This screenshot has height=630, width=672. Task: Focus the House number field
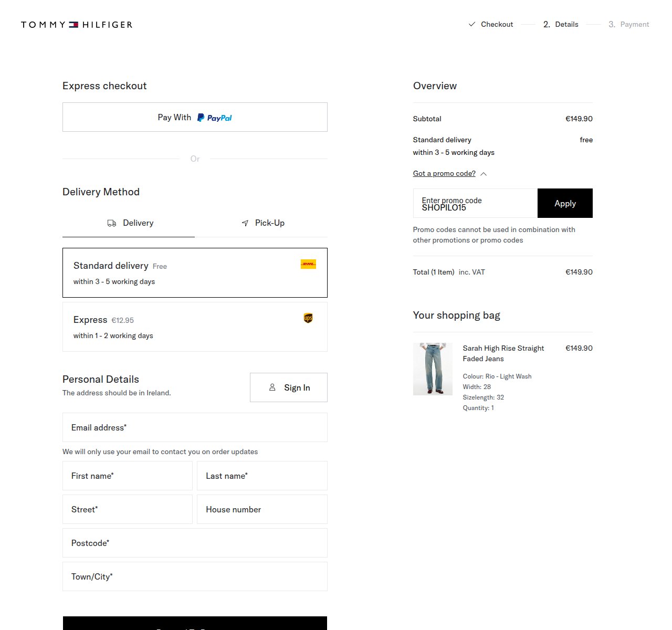pos(262,509)
